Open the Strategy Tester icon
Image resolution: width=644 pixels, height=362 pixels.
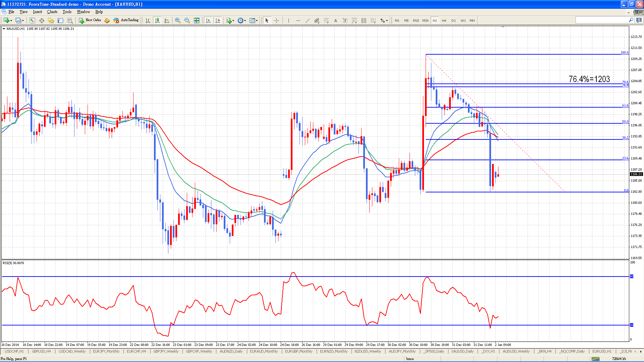[x=70, y=20]
